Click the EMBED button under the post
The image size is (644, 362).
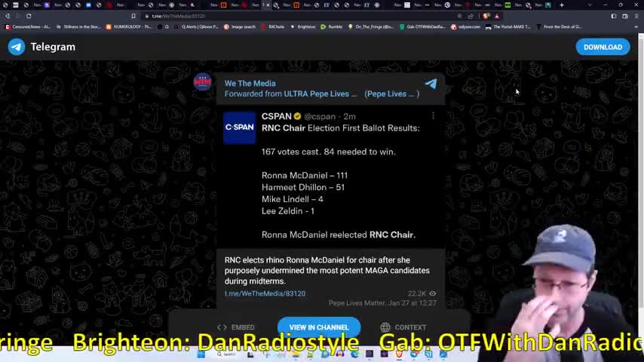[236, 327]
